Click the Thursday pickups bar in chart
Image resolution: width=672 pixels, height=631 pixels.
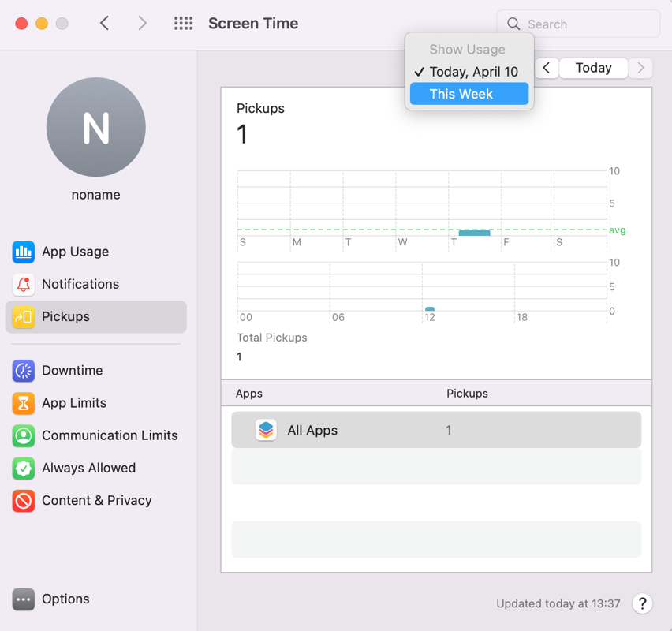coord(474,232)
